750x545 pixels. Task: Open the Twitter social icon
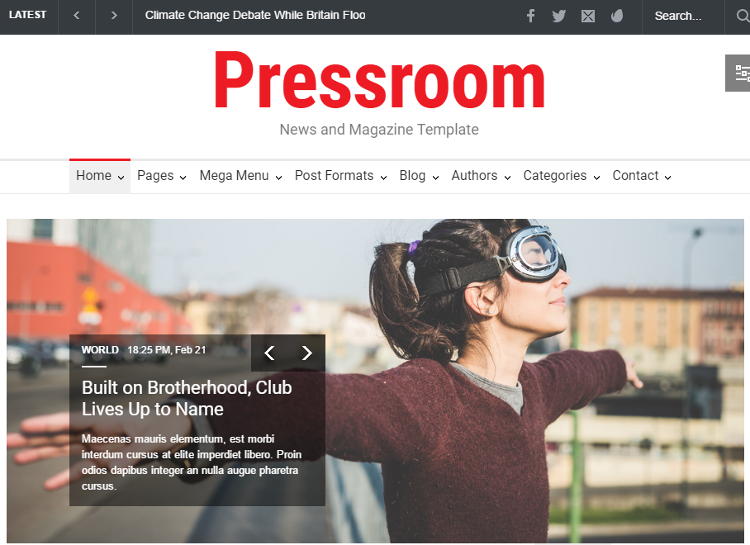[x=559, y=16]
